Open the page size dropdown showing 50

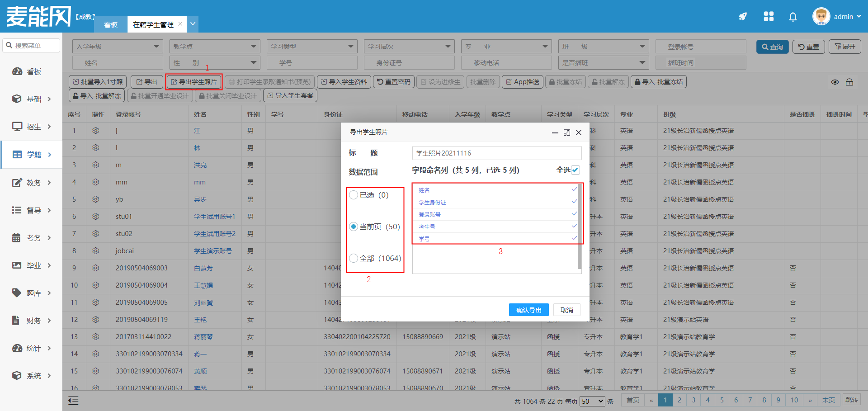(593, 401)
